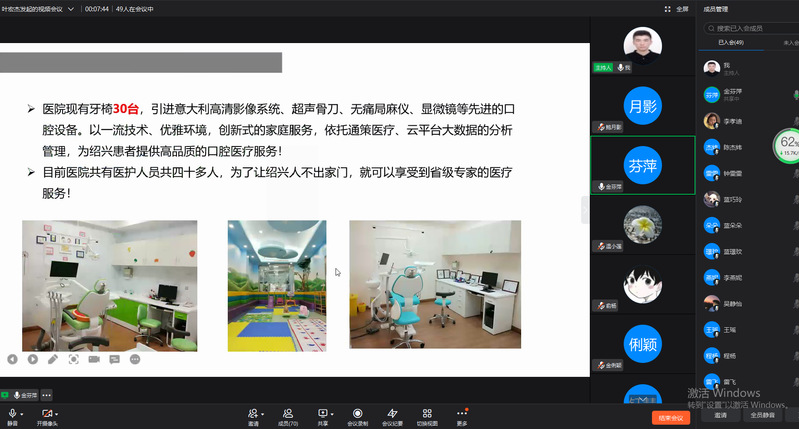Click the Invite (邀请) icon in toolbar
This screenshot has height=429, width=799.
pos(253,413)
